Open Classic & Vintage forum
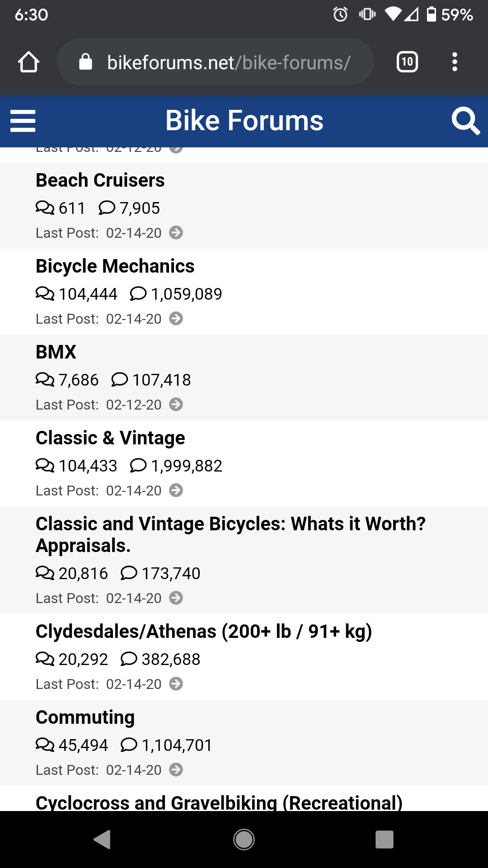488x868 pixels. coord(111,438)
